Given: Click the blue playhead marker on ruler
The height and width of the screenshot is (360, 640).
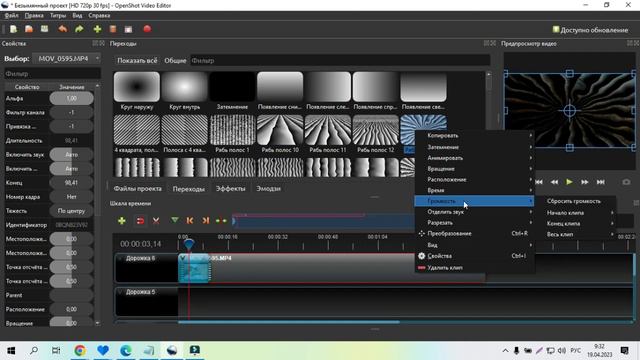Looking at the screenshot, I should coord(189,244).
